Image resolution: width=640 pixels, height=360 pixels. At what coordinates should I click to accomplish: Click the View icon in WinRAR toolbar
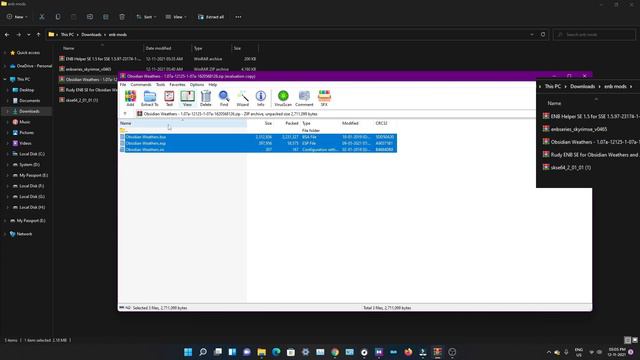point(187,98)
